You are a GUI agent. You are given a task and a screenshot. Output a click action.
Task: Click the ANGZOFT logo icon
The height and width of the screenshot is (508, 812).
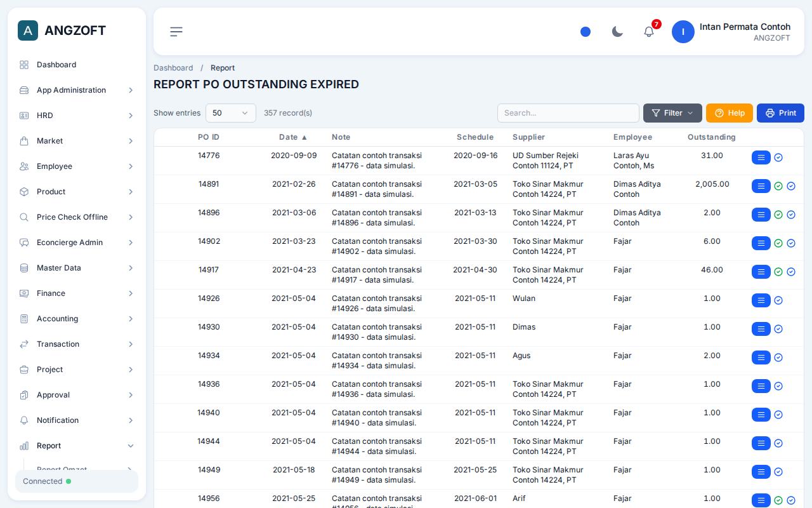click(x=28, y=30)
